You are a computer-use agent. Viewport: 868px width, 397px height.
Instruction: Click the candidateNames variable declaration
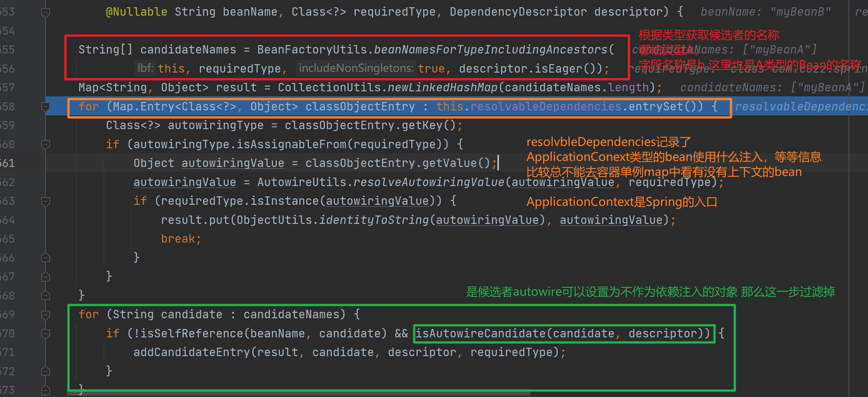tap(188, 50)
